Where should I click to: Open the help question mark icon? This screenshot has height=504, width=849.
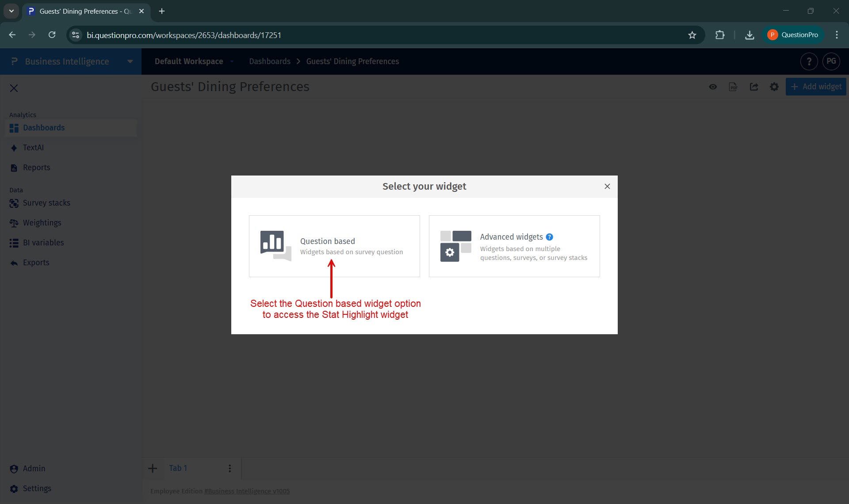(809, 61)
